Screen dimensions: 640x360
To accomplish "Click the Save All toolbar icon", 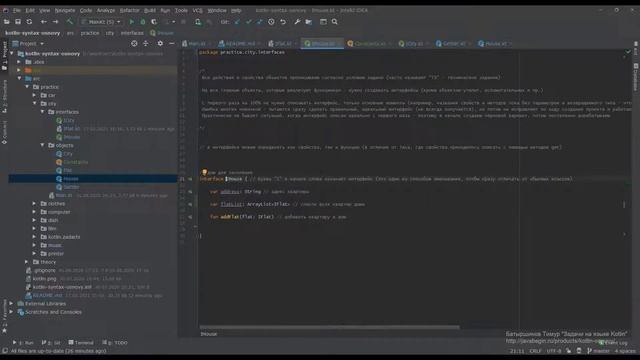I will (x=18, y=22).
